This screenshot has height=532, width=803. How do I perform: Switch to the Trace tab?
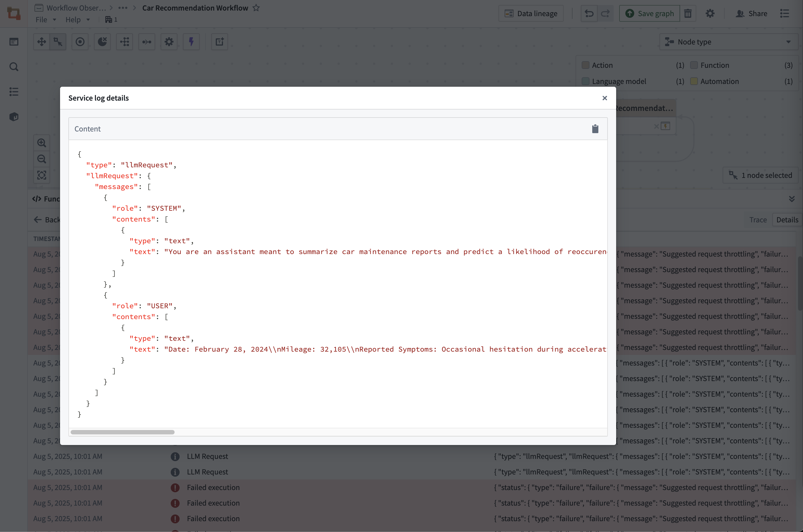point(757,220)
